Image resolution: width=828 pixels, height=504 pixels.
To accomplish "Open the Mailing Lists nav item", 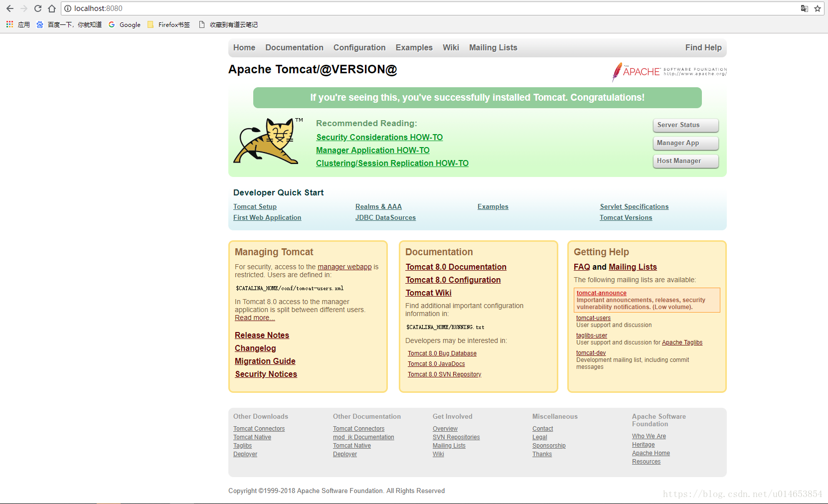I will tap(493, 47).
